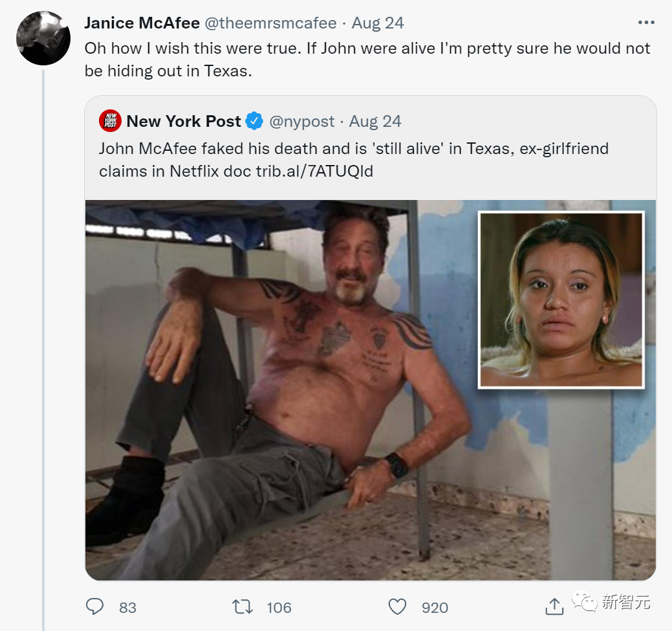Open New York Post account name

(184, 121)
